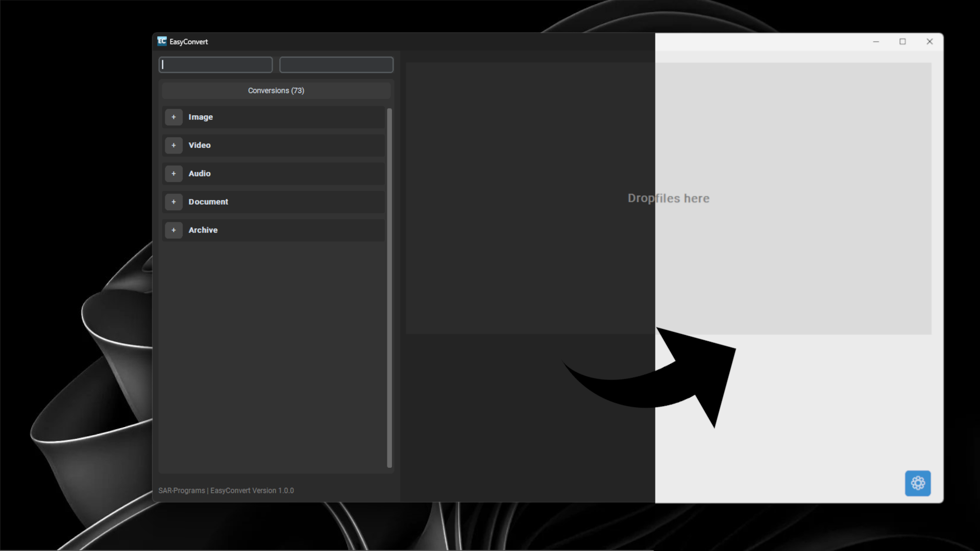Click the Drop files here area
The height and width of the screenshot is (551, 980).
pos(669,198)
